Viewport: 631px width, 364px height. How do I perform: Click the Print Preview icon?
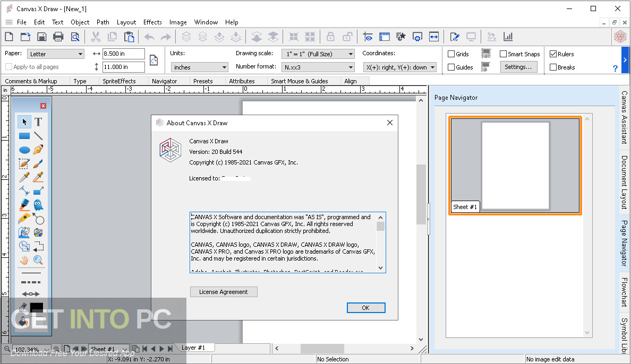[75, 37]
